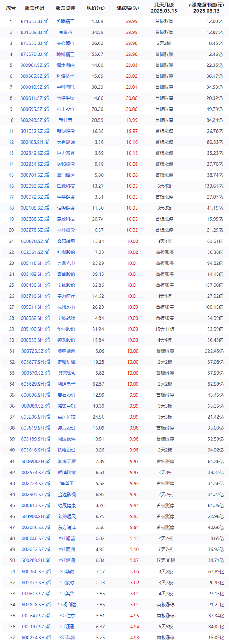This screenshot has width=229, height=644.
Task: Open chart icon beside 871553.BJ
Action: pyautogui.click(x=46, y=21)
